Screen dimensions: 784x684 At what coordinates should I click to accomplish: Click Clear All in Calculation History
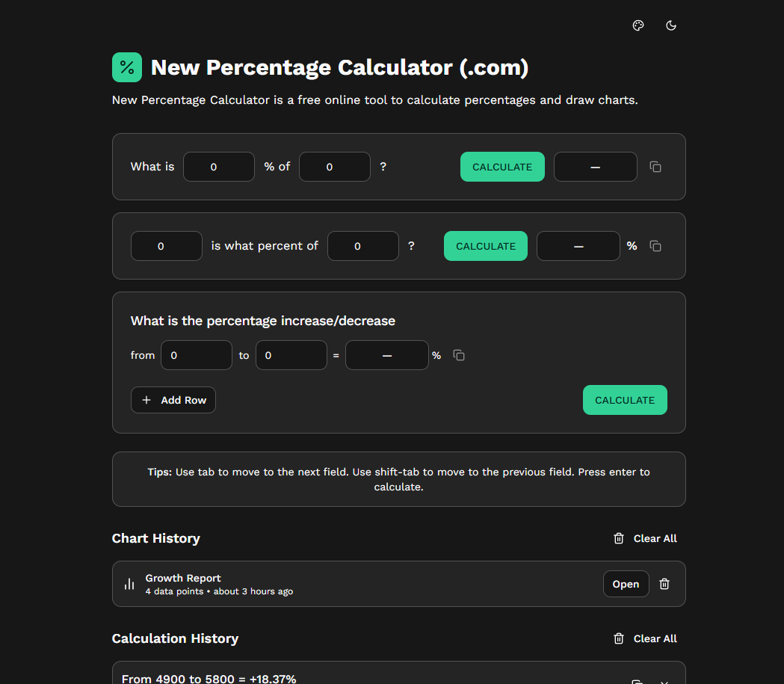click(x=655, y=638)
